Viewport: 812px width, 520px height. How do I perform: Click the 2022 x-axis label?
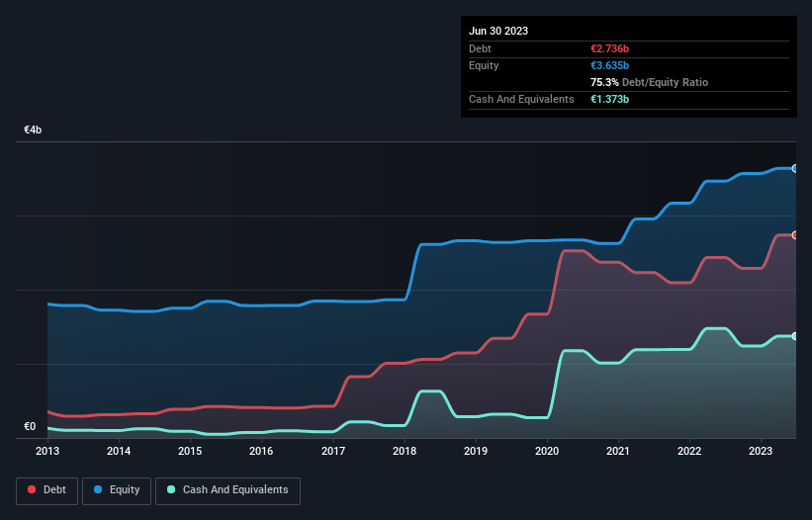(689, 451)
